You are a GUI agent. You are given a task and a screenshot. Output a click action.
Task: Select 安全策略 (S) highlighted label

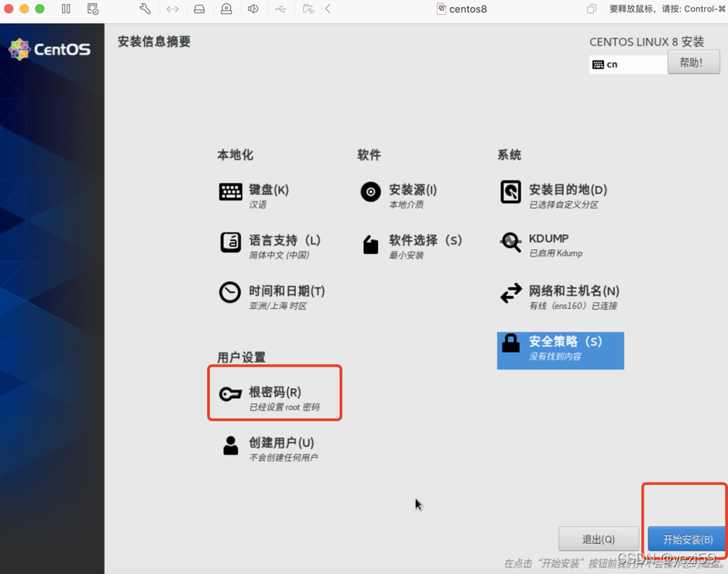(x=565, y=342)
